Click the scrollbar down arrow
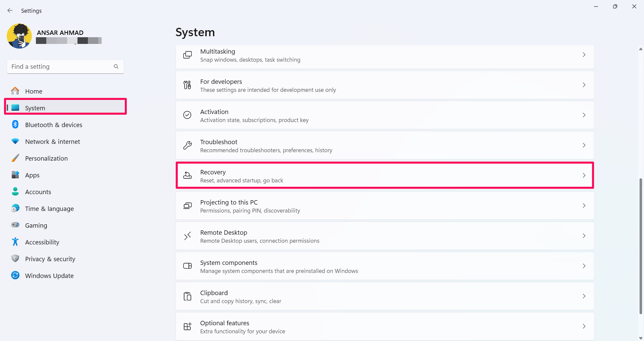The height and width of the screenshot is (341, 644). [x=641, y=338]
